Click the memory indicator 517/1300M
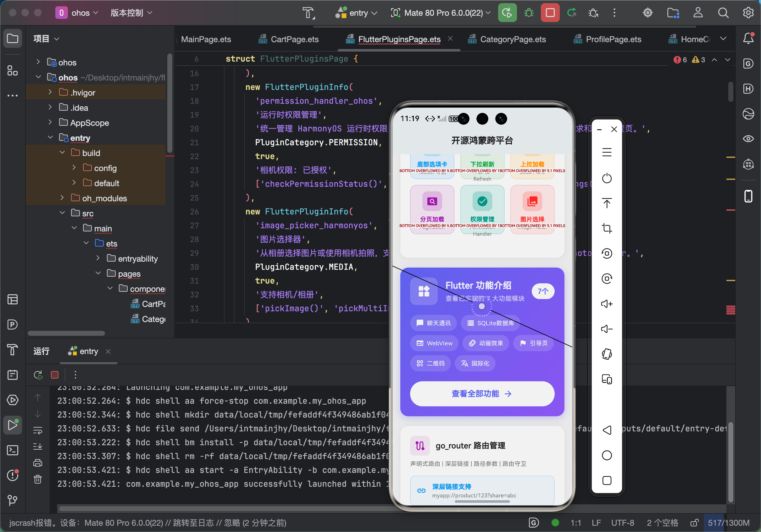Image resolution: width=761 pixels, height=532 pixels. (728, 523)
